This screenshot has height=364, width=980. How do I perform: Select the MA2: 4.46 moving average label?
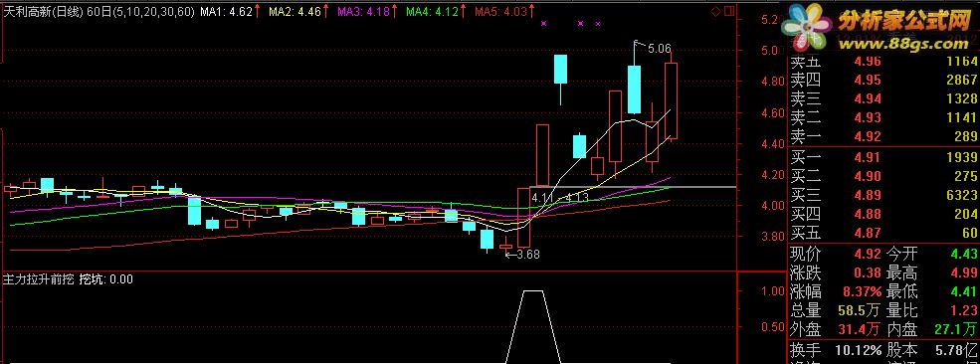295,11
